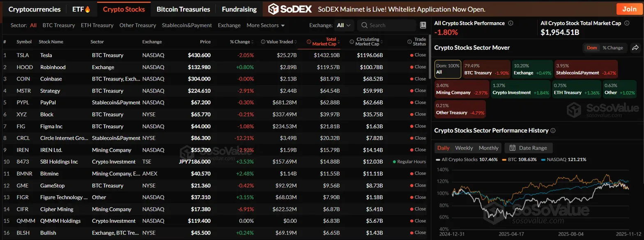The height and width of the screenshot is (240, 644).
Task: Filter by ETH Treasury sector
Action: point(97,25)
